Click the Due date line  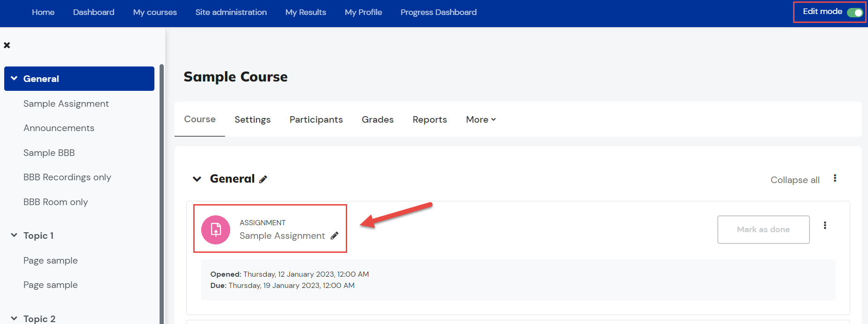coord(283,285)
